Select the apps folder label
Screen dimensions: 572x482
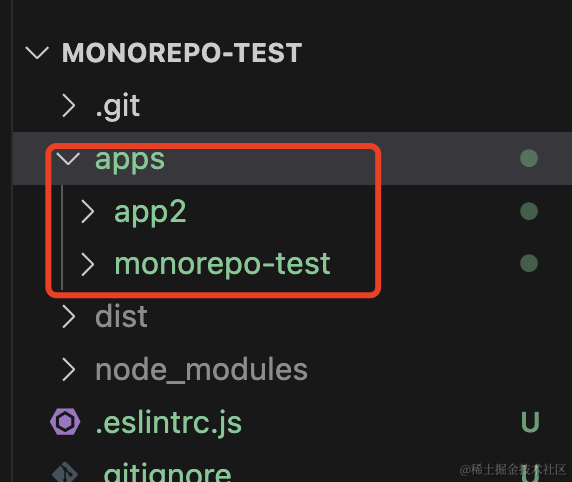pos(130,160)
